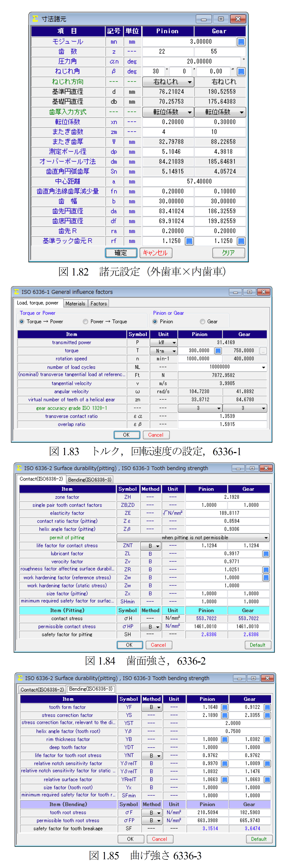The width and height of the screenshot is (299, 868).
Task: Click Default in surface durability contact window
Action: point(258,645)
